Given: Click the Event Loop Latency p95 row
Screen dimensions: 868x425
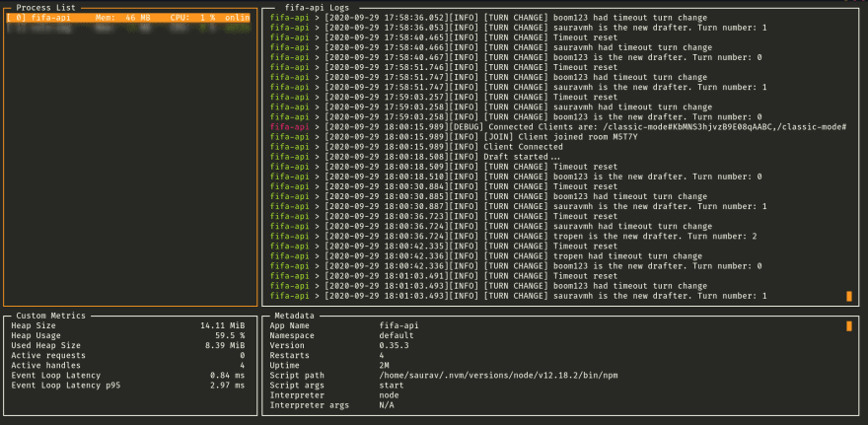Looking at the screenshot, I should 128,386.
